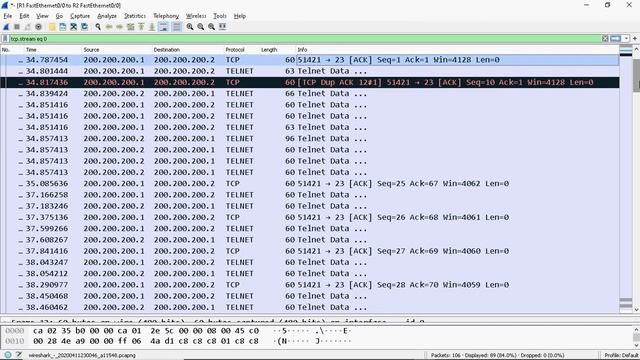Open the display filter bookmark icon
640x360 pixels.
pyautogui.click(x=5, y=39)
